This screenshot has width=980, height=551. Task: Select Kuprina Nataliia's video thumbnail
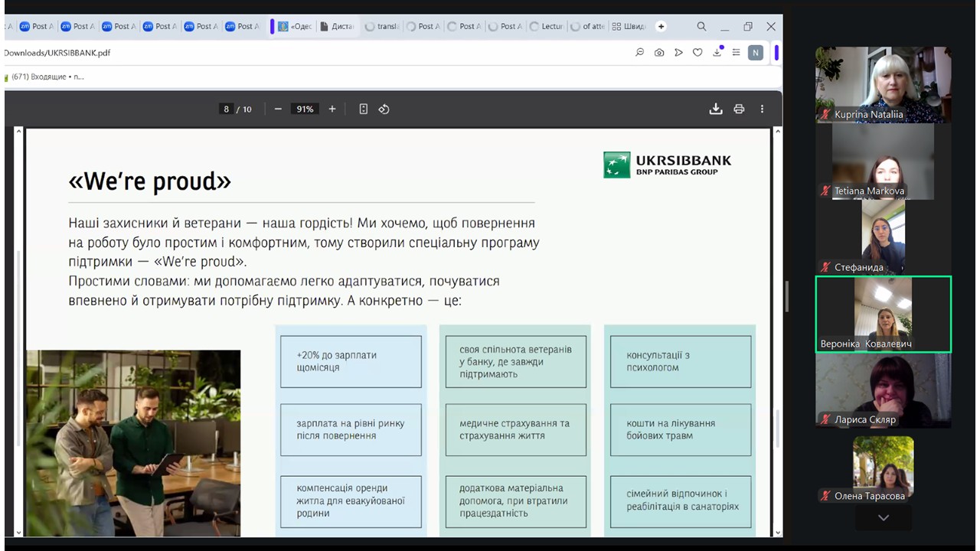pos(883,84)
